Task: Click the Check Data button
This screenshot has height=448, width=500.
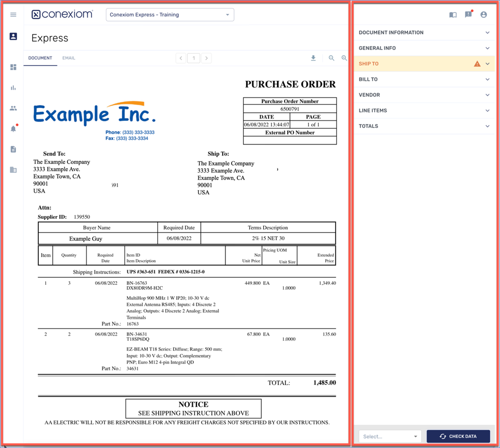Action: click(x=458, y=436)
